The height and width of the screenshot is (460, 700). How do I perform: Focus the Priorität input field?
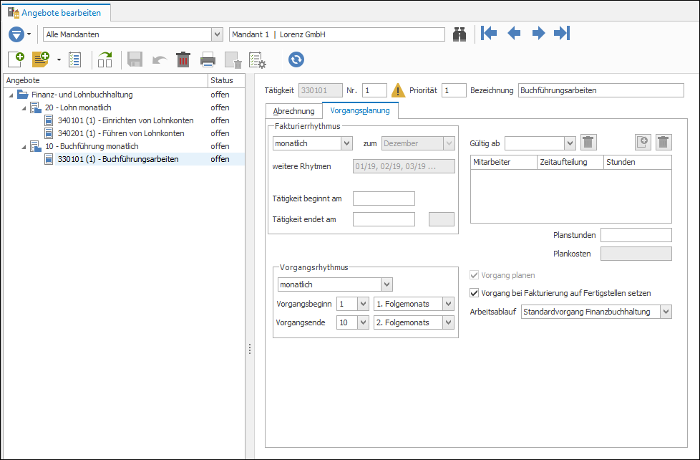tap(454, 90)
